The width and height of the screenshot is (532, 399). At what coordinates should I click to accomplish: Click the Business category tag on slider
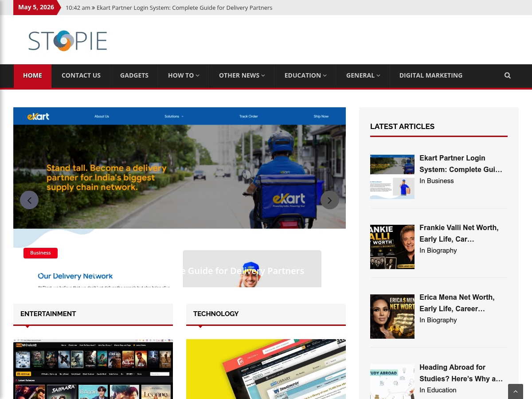(x=40, y=253)
